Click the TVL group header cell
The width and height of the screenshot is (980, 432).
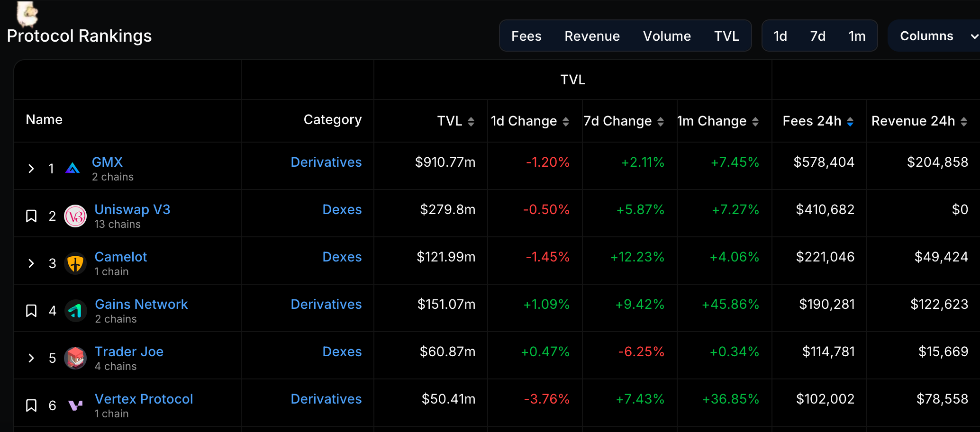click(x=573, y=80)
